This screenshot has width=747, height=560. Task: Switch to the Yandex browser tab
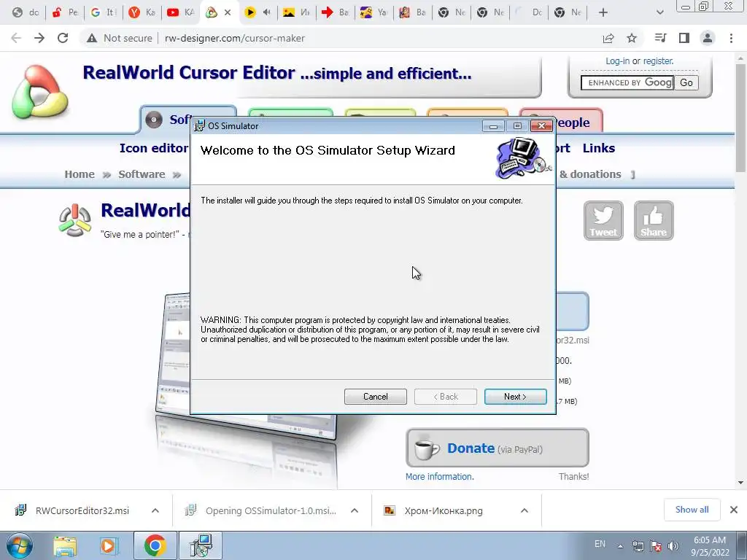142,12
